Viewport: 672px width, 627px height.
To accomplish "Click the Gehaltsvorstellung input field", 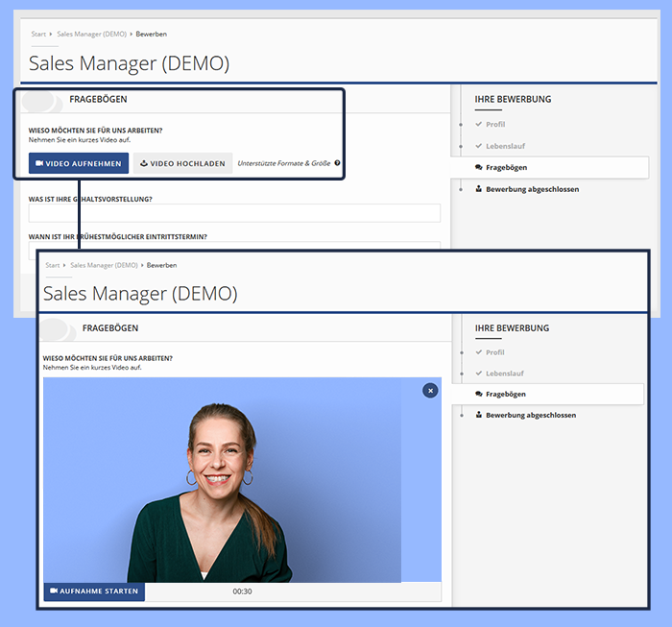I will click(x=234, y=213).
